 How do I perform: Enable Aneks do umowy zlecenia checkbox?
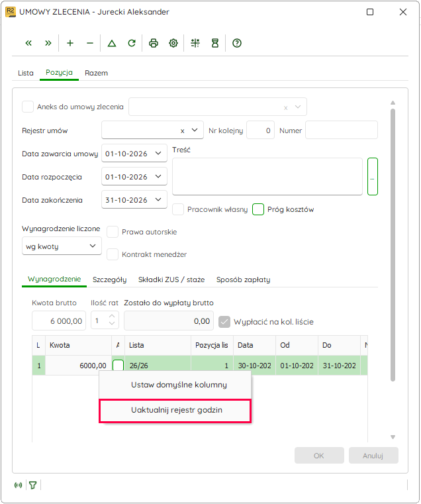pos(28,107)
